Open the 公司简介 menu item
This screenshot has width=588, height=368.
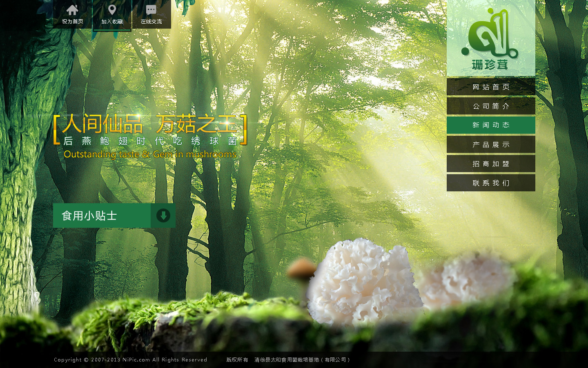click(491, 106)
